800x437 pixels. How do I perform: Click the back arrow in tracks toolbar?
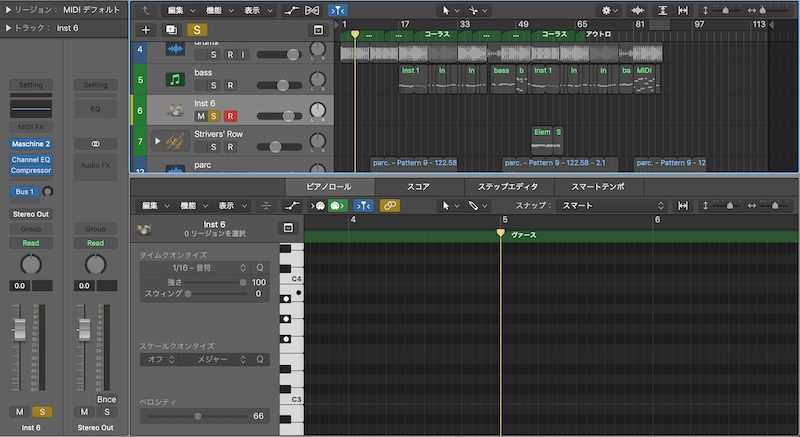(x=146, y=10)
